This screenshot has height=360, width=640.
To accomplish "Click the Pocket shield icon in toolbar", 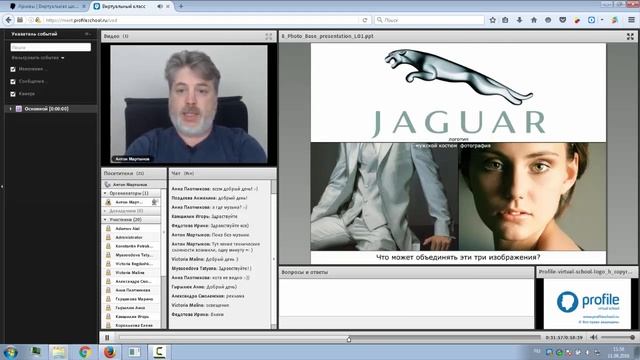I will point(562,20).
